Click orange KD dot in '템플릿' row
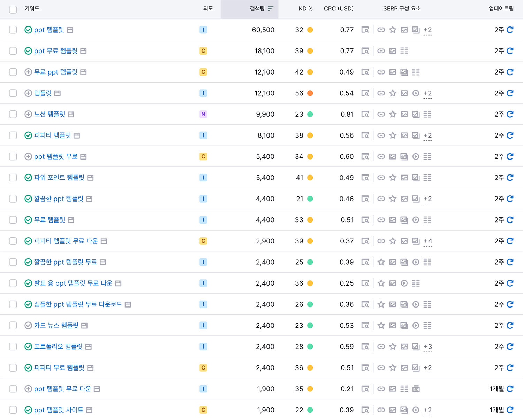 click(310, 93)
